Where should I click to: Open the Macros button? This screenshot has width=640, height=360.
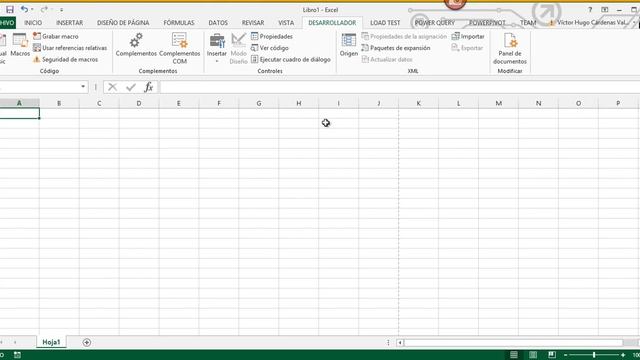coord(20,45)
